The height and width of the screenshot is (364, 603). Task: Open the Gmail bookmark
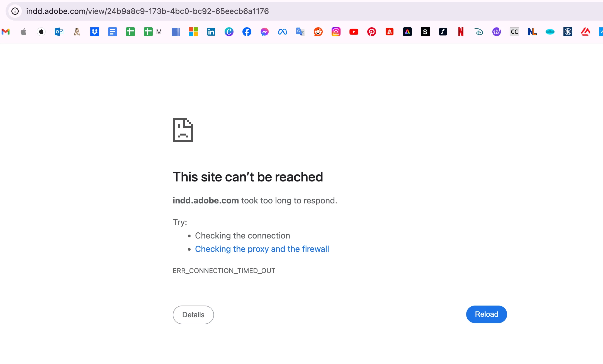coord(6,32)
